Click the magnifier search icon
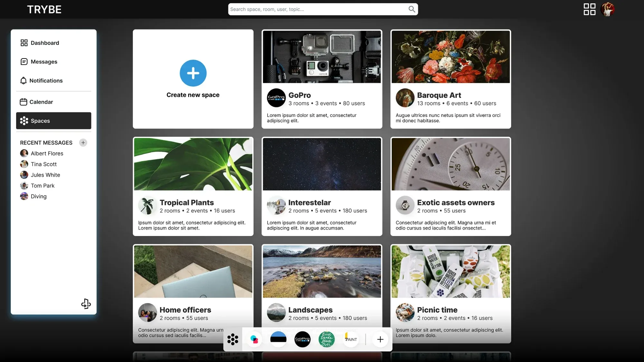The image size is (644, 362). pyautogui.click(x=412, y=9)
